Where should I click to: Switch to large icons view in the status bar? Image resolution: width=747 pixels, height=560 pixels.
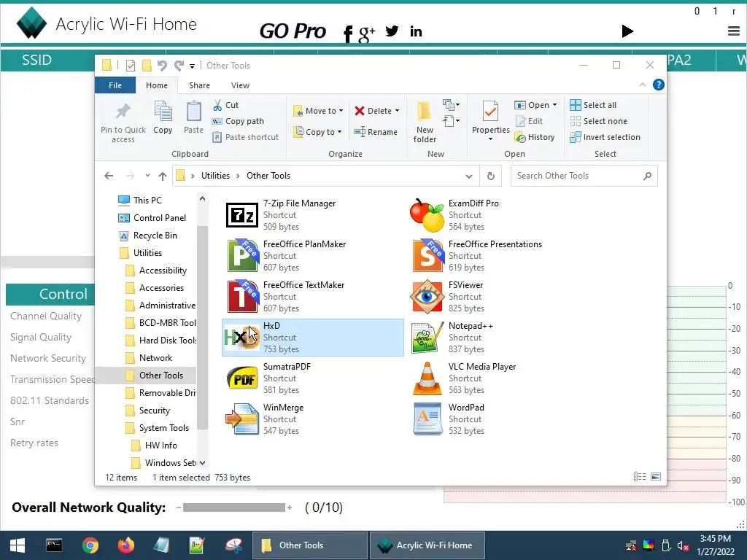[656, 477]
